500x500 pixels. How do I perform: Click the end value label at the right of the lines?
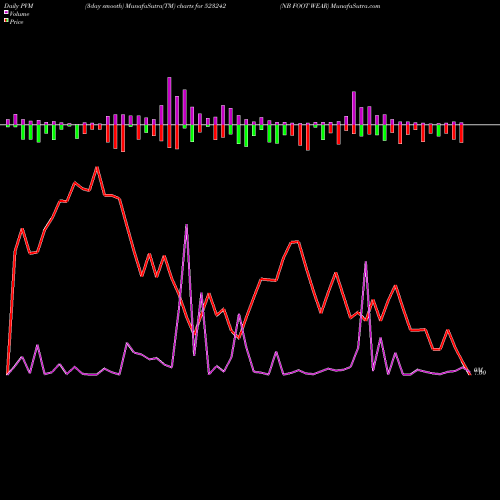480,371
